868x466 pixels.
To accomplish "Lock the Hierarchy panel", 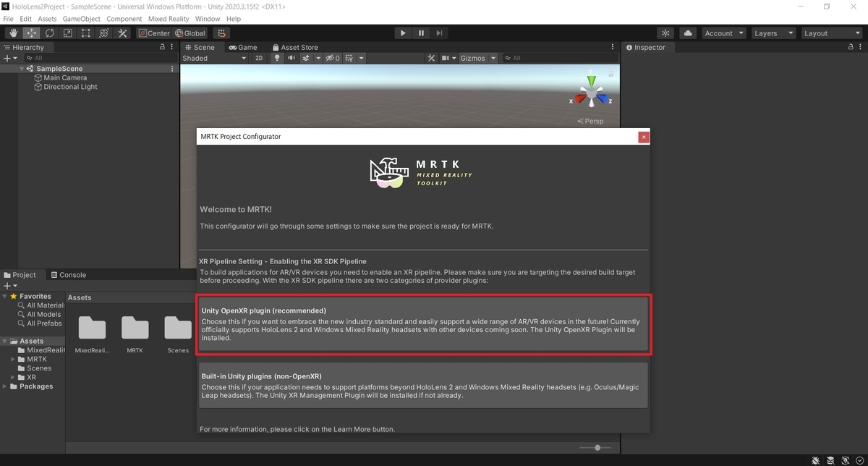I will [163, 47].
